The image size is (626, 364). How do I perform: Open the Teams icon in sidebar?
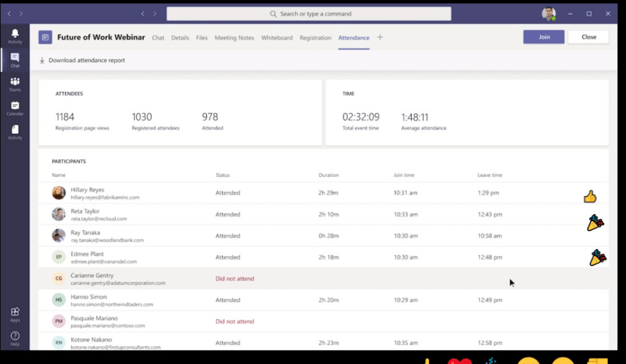(x=15, y=84)
